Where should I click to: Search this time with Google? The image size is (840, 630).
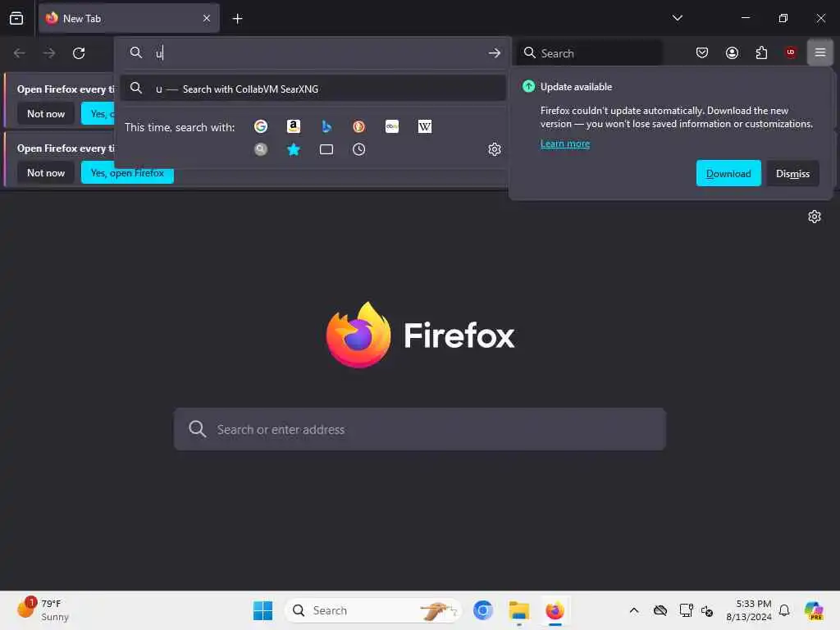coord(261,126)
